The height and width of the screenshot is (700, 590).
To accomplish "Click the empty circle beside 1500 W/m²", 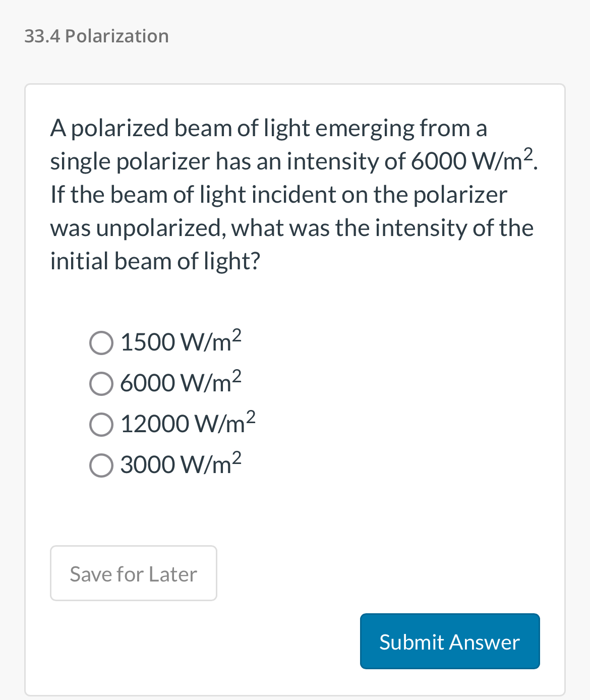I will coord(101,343).
